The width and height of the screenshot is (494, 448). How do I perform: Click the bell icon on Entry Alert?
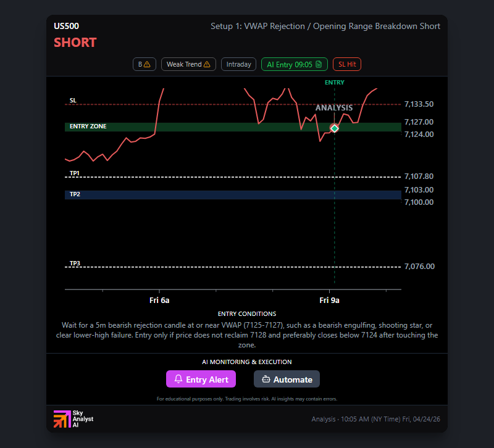178,379
